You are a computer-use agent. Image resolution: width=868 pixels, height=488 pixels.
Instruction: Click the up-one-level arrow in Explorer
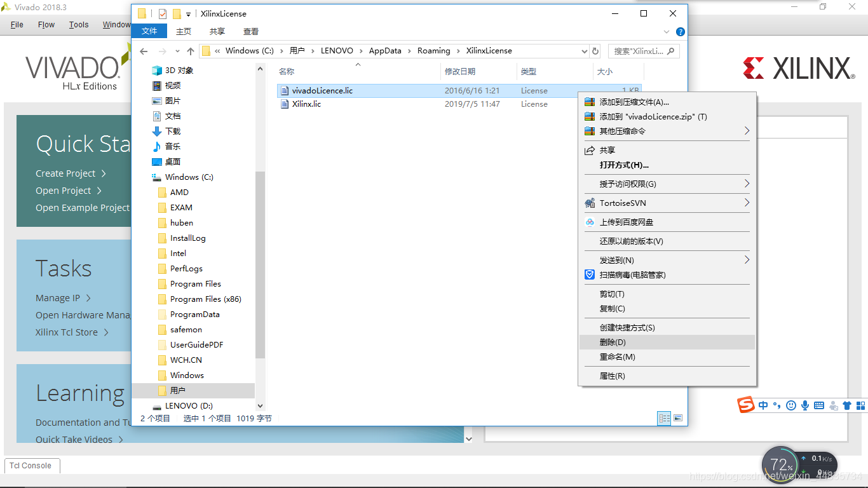click(191, 51)
